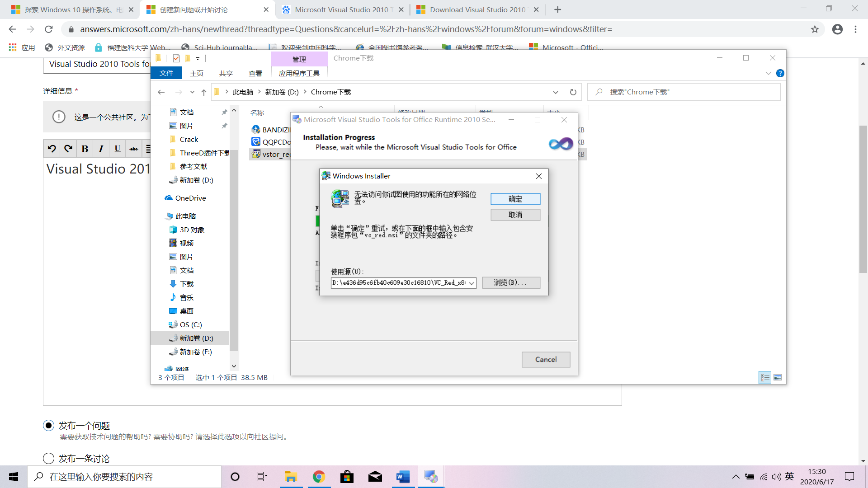Toggle italic formatting in forum editor
The height and width of the screenshot is (488, 868).
[x=101, y=149]
